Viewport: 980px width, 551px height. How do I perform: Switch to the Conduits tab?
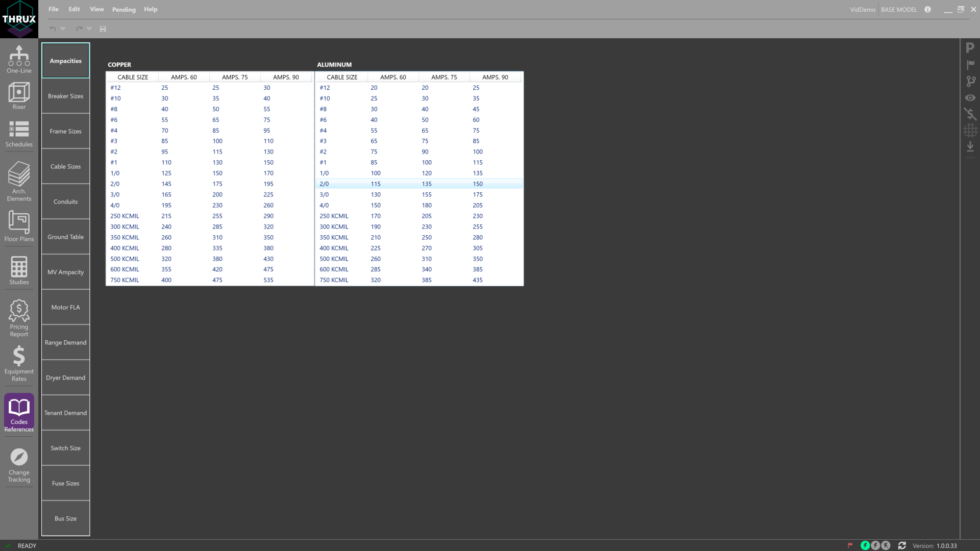pyautogui.click(x=65, y=202)
